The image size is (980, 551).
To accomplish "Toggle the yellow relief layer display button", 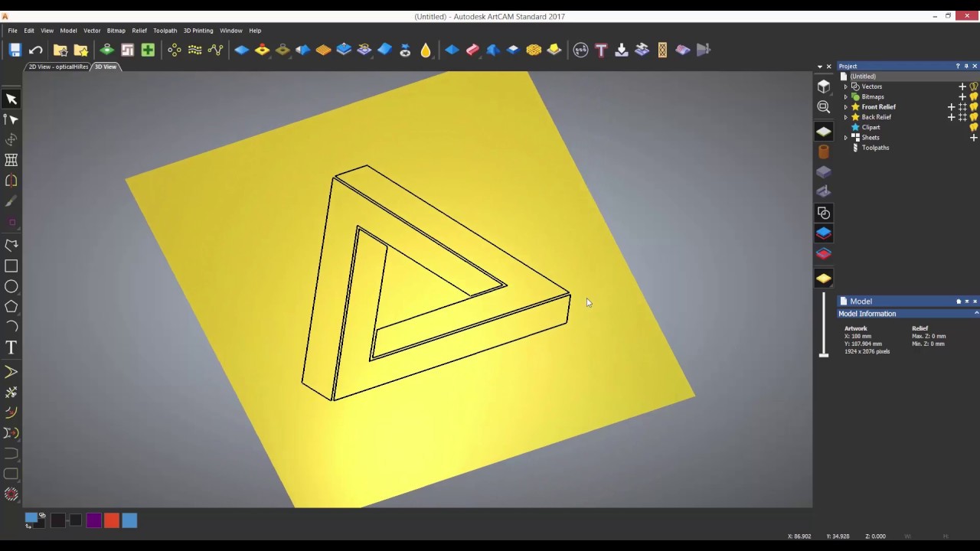I will pos(823,279).
